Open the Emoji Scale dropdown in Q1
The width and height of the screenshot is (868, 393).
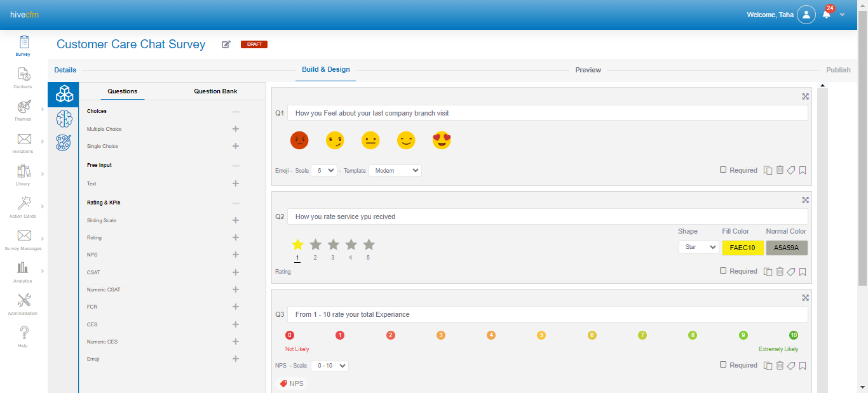324,170
